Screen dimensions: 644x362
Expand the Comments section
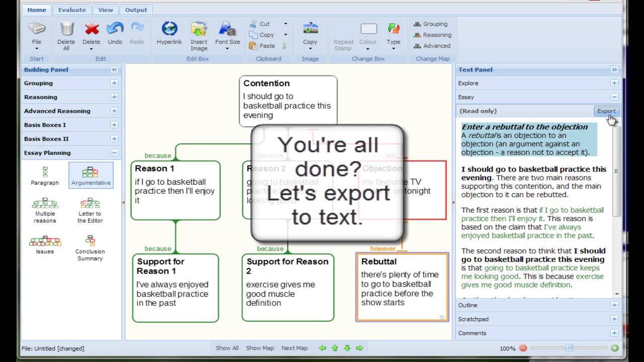(x=614, y=333)
